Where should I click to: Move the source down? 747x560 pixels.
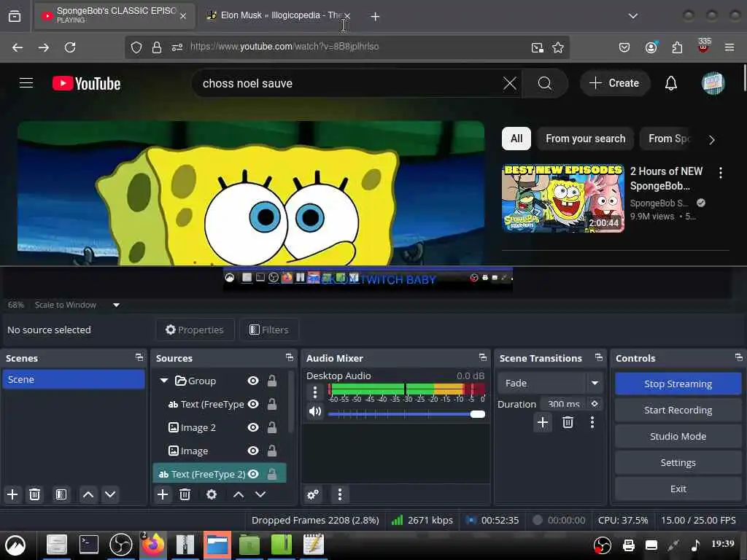[x=260, y=494]
